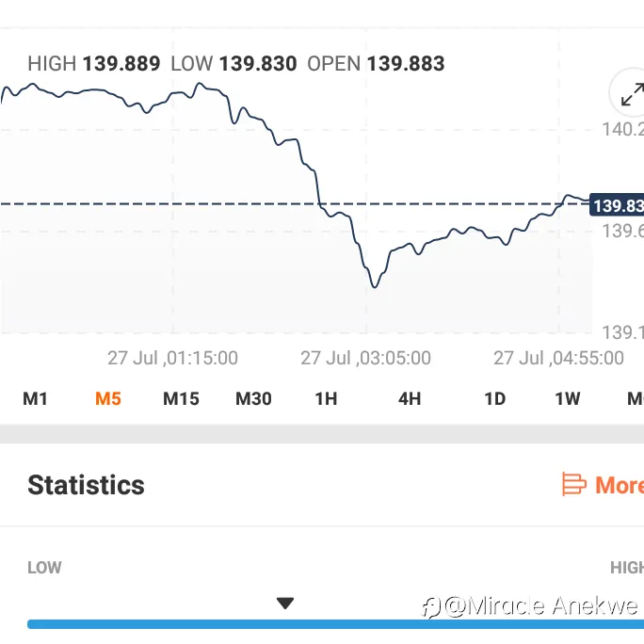Select the M1 timeframe
Image resolution: width=644 pixels, height=644 pixels.
(35, 399)
